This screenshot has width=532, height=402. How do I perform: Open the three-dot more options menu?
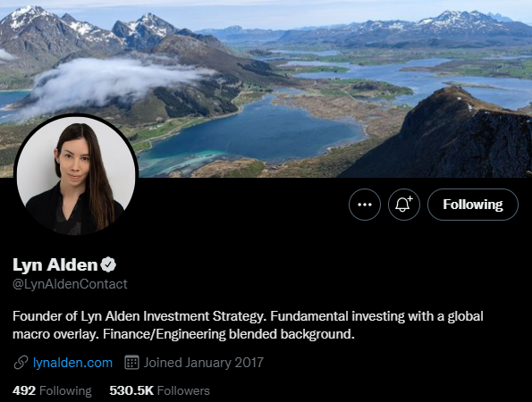click(x=365, y=205)
